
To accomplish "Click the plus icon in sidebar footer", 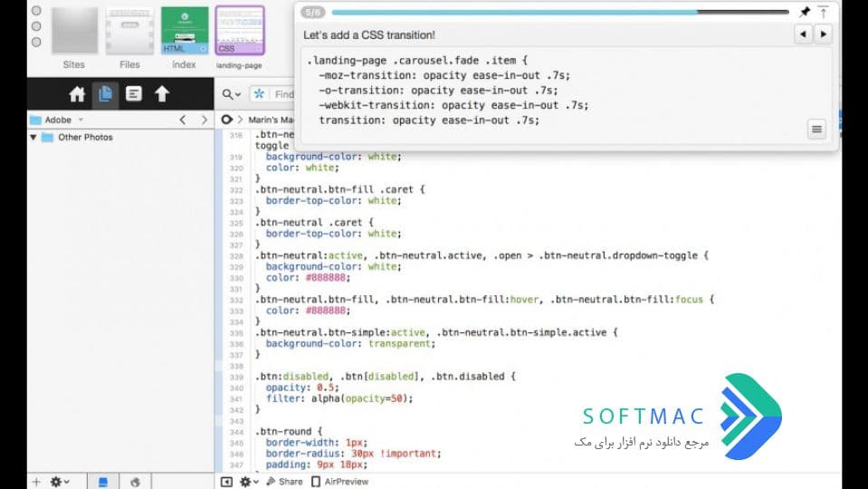I will 36,482.
